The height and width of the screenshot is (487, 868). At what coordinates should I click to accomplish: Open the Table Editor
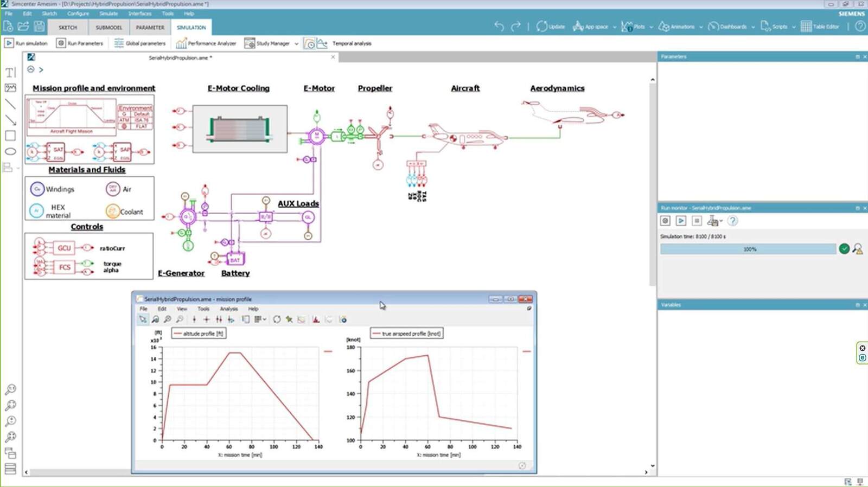[x=820, y=26]
